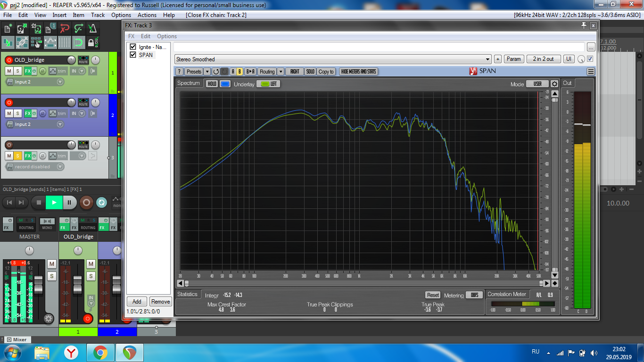Screen dimensions: 644x362
Task: Click the Pause transport button
Action: tap(69, 203)
